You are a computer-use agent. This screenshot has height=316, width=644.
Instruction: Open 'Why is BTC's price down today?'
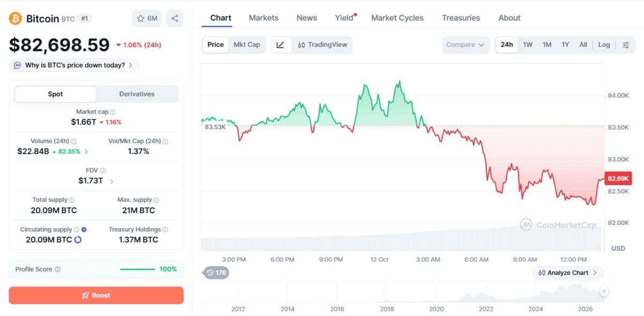pyautogui.click(x=74, y=65)
